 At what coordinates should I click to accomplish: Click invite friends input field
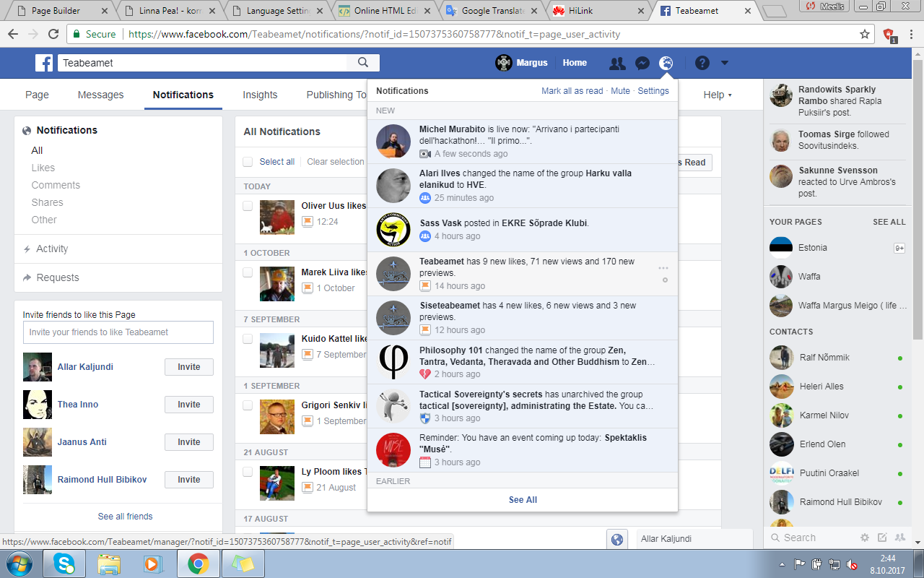[x=118, y=332]
